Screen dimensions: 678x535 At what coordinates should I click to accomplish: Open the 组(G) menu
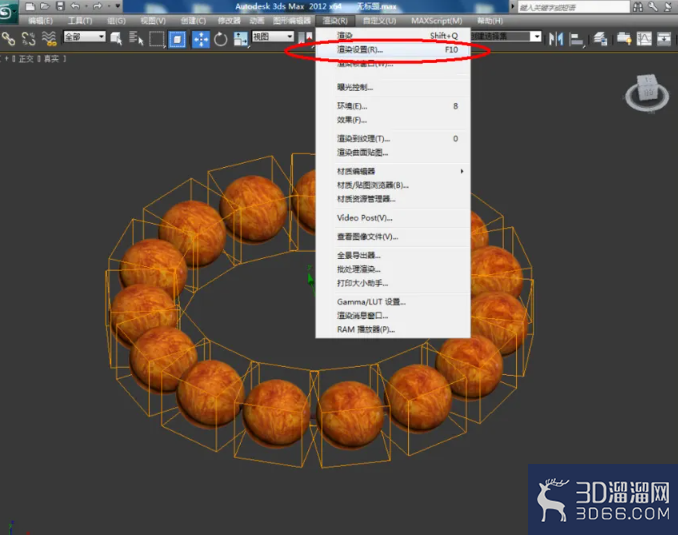tap(116, 21)
